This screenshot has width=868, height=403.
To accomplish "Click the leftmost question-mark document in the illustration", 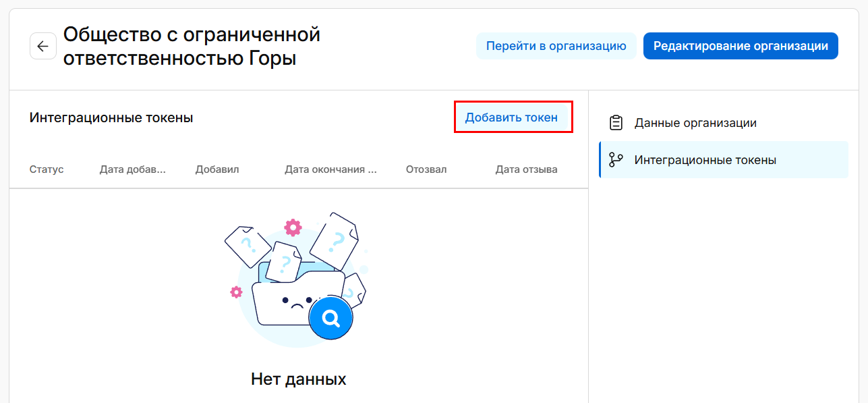I will click(x=246, y=245).
